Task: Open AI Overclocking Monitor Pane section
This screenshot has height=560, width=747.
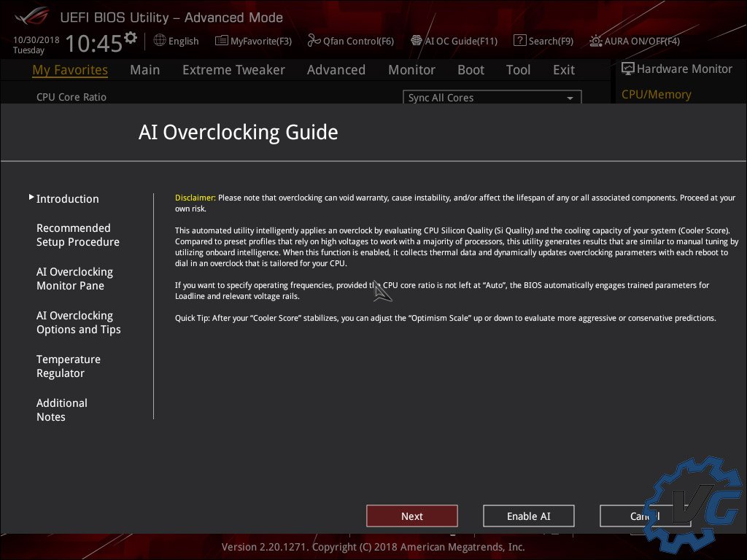Action: point(74,279)
